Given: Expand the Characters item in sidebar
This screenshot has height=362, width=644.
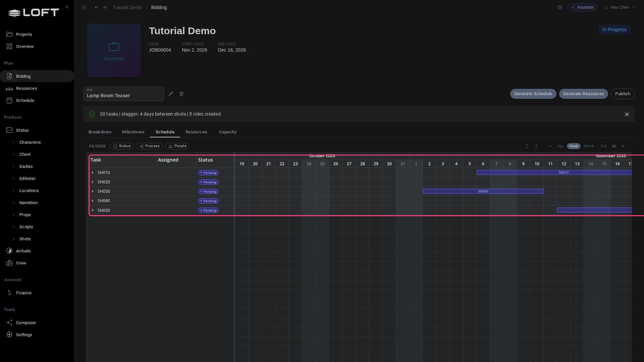Looking at the screenshot, I should pyautogui.click(x=14, y=142).
